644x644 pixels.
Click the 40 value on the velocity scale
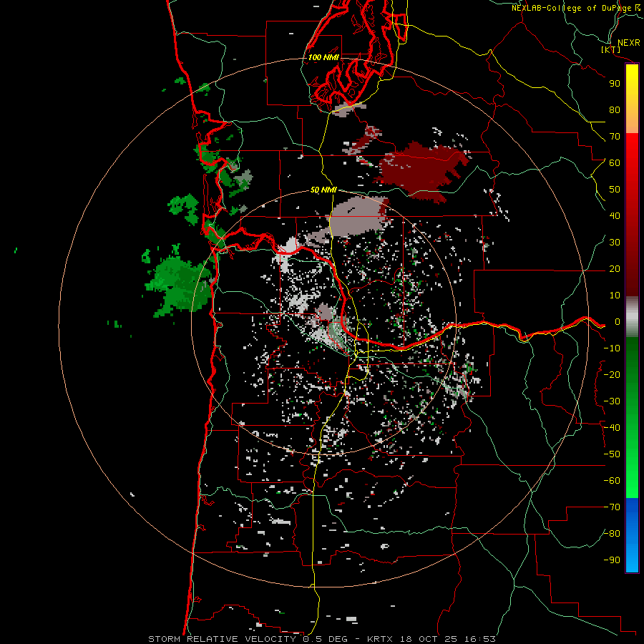(615, 216)
